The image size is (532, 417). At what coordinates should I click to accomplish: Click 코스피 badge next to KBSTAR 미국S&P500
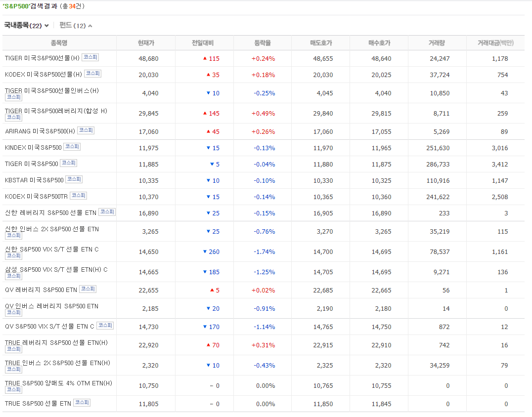coord(74,179)
